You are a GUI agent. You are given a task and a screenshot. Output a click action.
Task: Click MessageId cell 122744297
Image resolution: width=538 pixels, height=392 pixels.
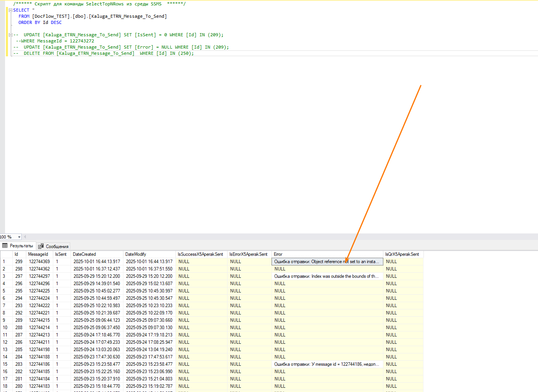tap(40, 276)
